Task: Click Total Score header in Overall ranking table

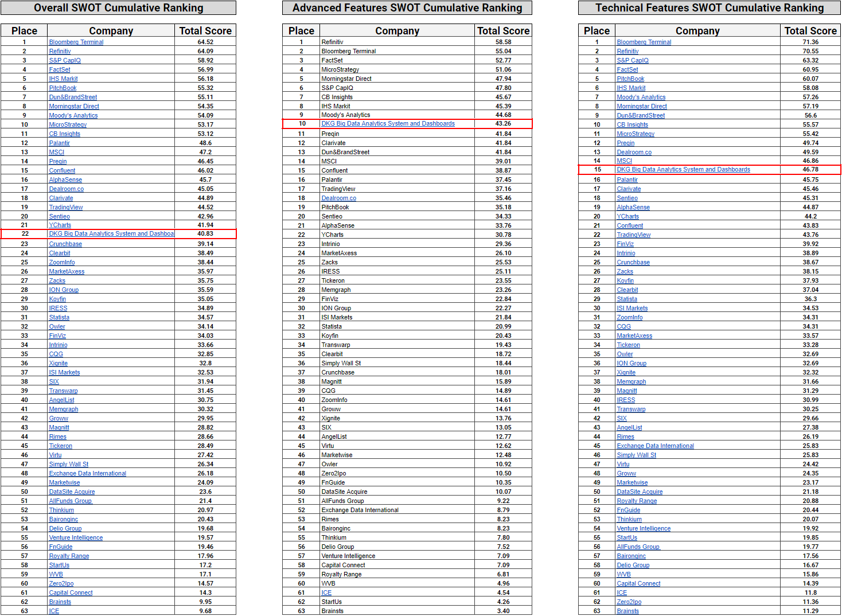Action: 205,31
